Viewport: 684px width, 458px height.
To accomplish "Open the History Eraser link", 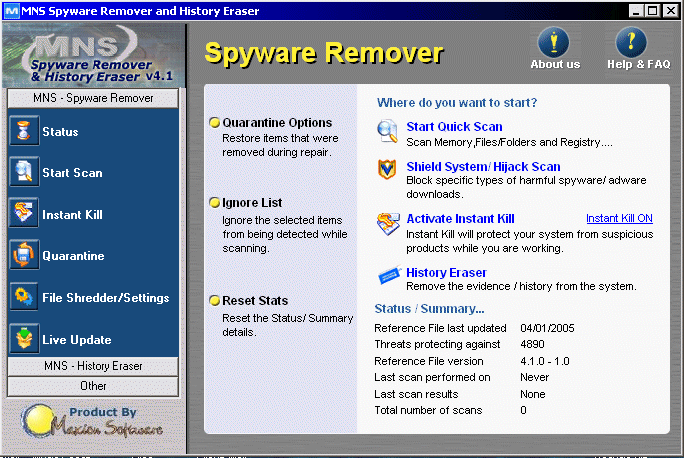I will click(446, 273).
